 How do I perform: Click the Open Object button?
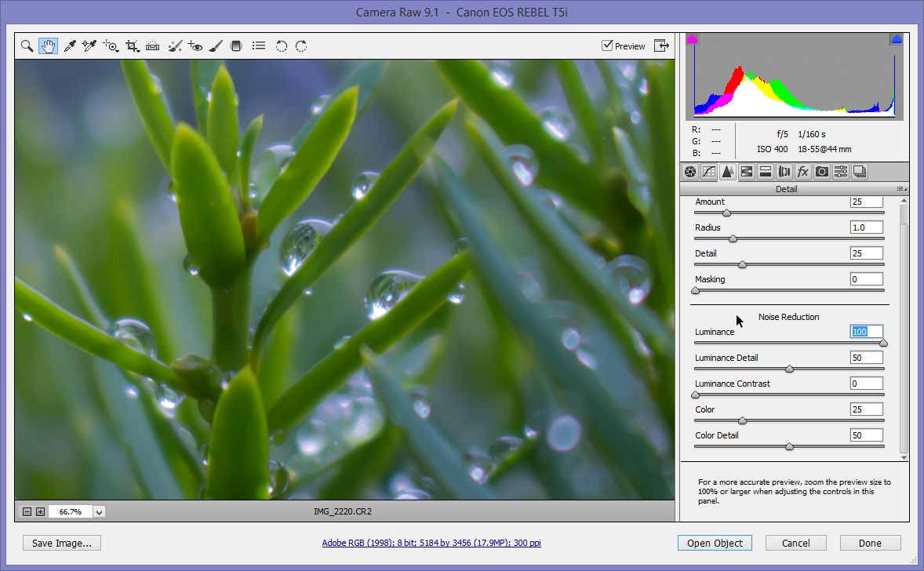tap(714, 543)
